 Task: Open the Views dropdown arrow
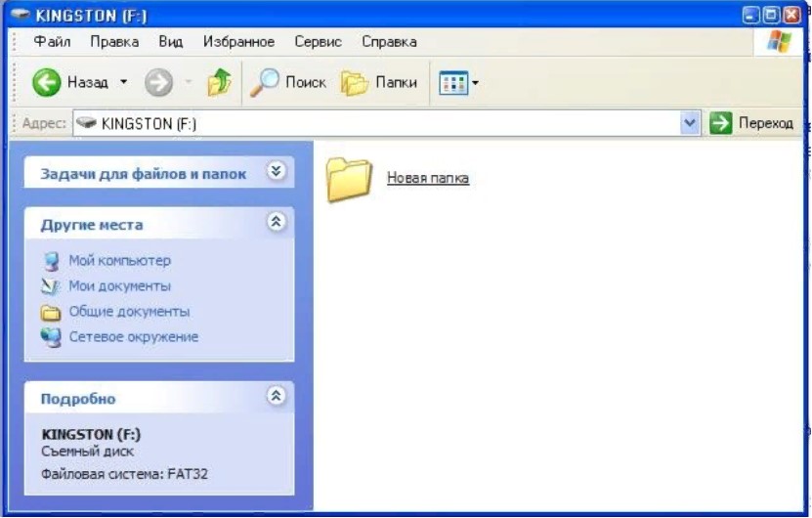click(476, 83)
